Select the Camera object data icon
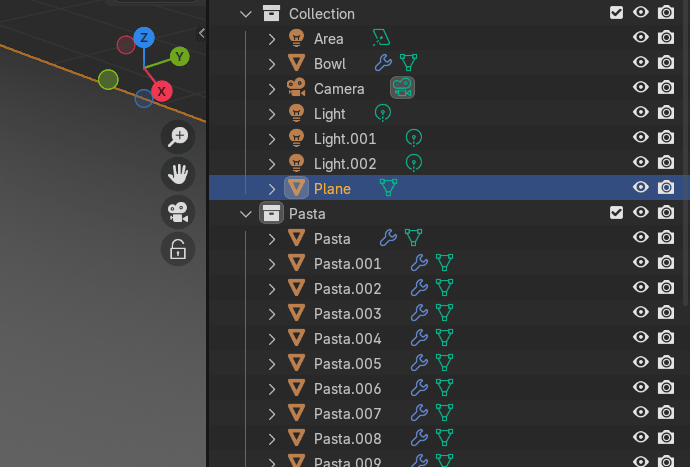The height and width of the screenshot is (467, 690). point(403,88)
